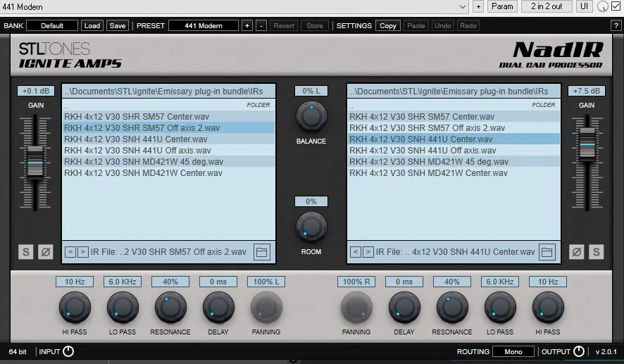Screen dimensions: 624x364
Task: Click the 2 in 2 out button
Action: 547,6
